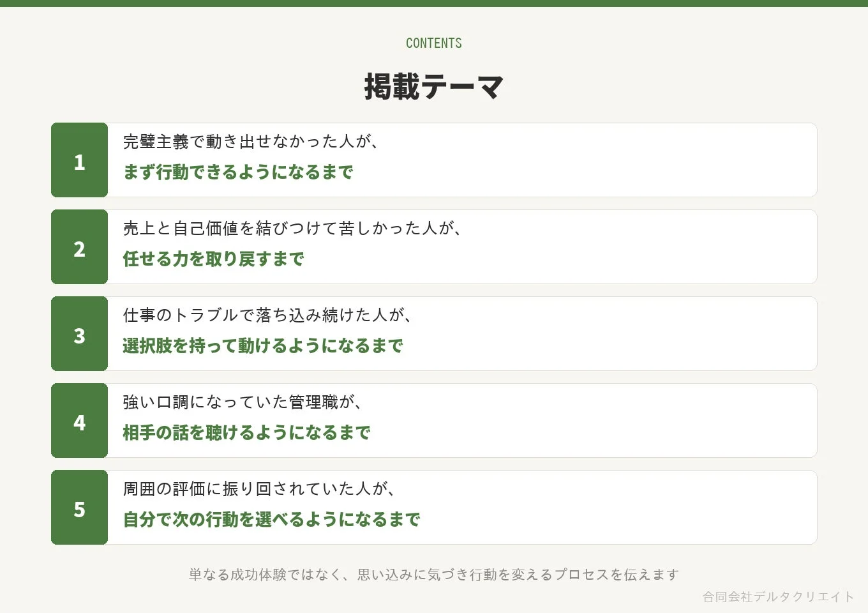Viewport: 868px width, 613px height.
Task: Click text 周囲の評価に振り回されていた人が、
Action: (260, 488)
